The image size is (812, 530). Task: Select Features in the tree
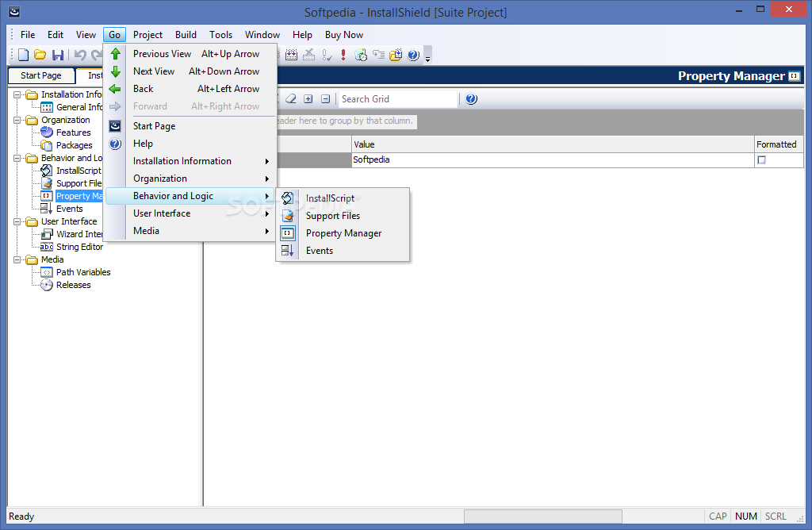point(73,132)
